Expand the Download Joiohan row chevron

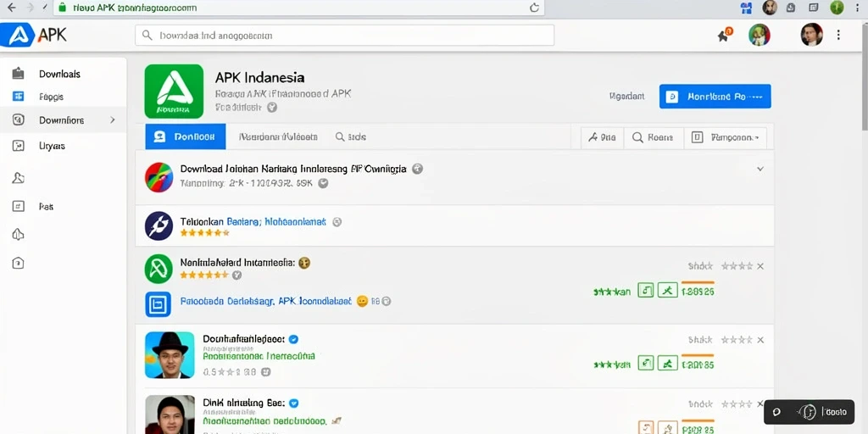[x=760, y=169]
